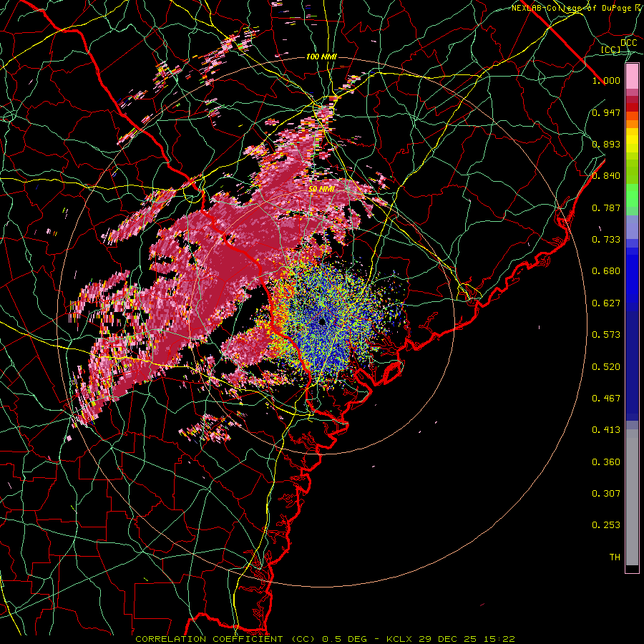644x644 pixels.
Task: Click the 100 NMI range ring label
Action: click(321, 57)
